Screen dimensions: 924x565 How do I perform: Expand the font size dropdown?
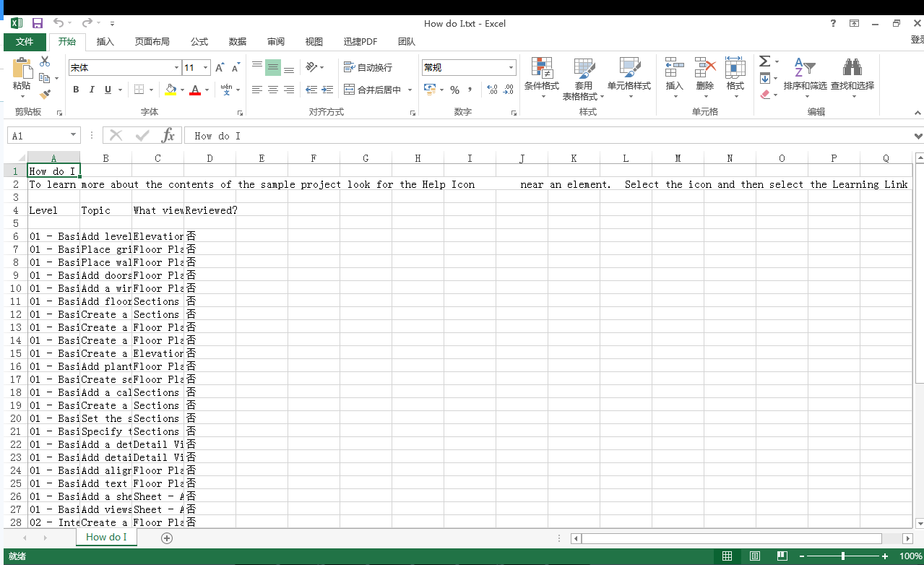coord(206,68)
